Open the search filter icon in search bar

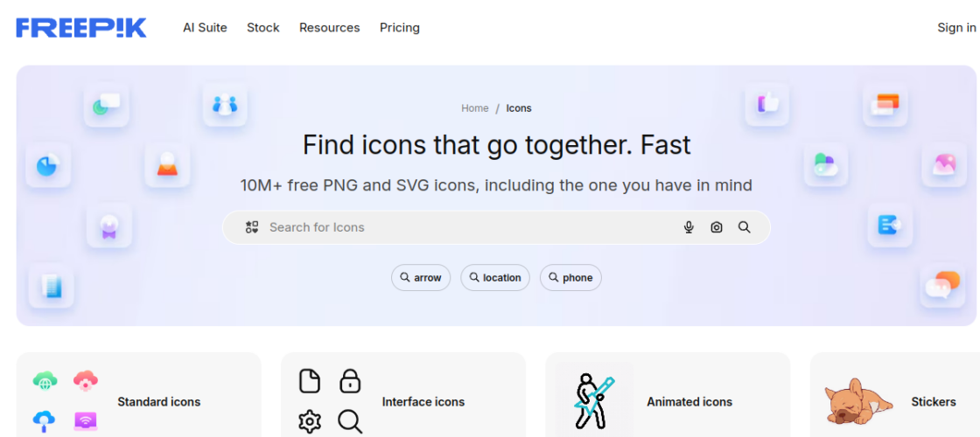252,227
